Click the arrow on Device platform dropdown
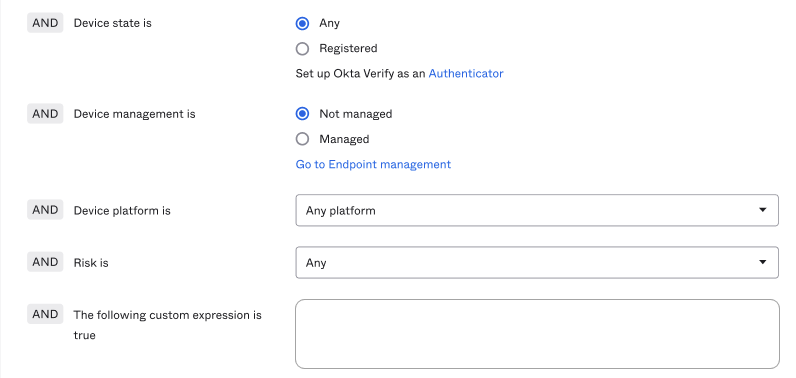The image size is (796, 378). point(762,210)
